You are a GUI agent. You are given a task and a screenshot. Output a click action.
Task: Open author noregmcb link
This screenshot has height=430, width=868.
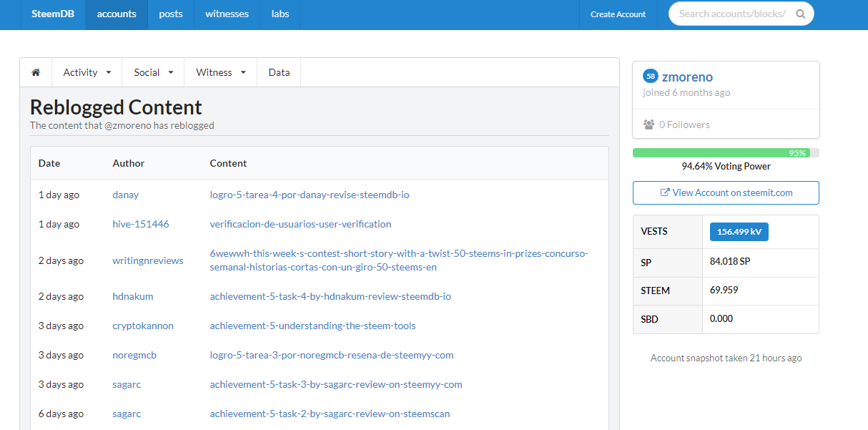coord(134,355)
